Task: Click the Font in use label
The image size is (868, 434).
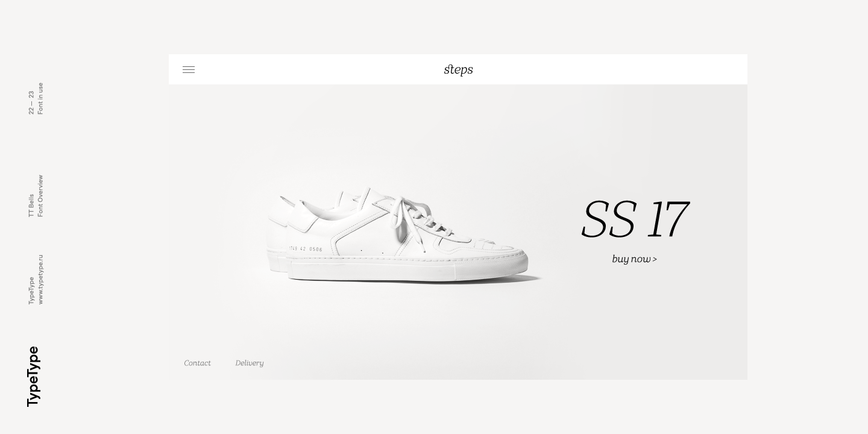Action: 40,99
